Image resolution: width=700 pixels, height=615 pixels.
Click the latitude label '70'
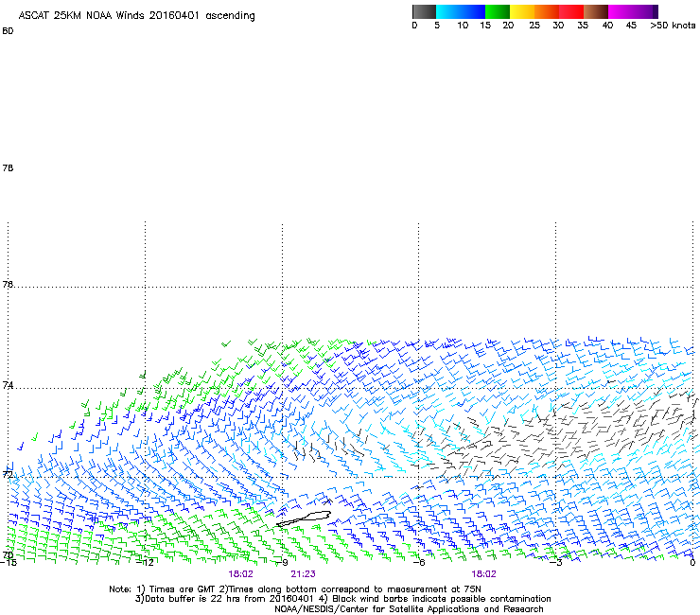tap(8, 555)
